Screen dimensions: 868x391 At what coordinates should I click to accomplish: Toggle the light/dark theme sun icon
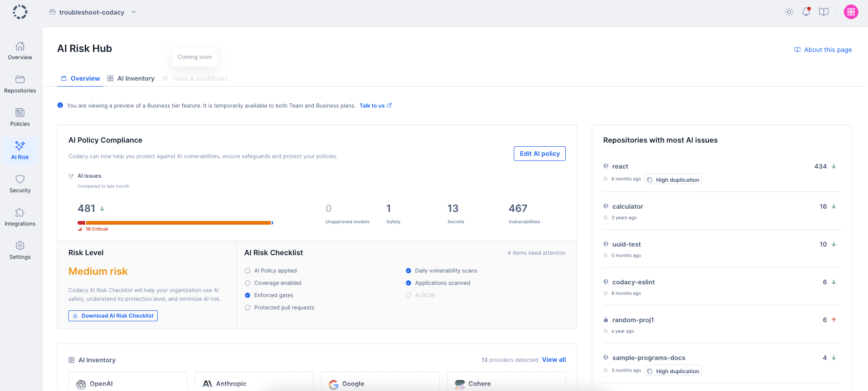tap(789, 12)
